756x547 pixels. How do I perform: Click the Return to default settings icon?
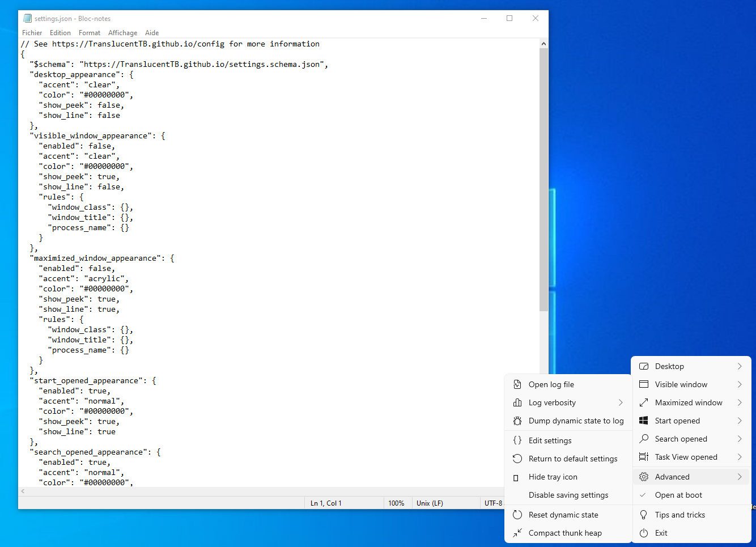pyautogui.click(x=517, y=459)
